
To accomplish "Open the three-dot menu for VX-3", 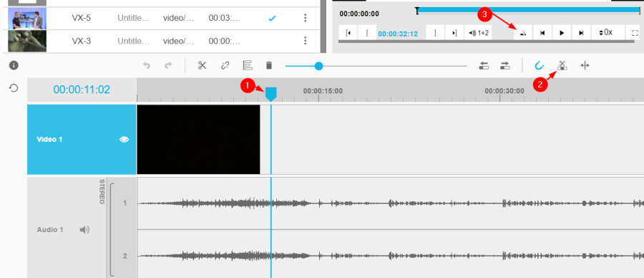I will (x=305, y=41).
